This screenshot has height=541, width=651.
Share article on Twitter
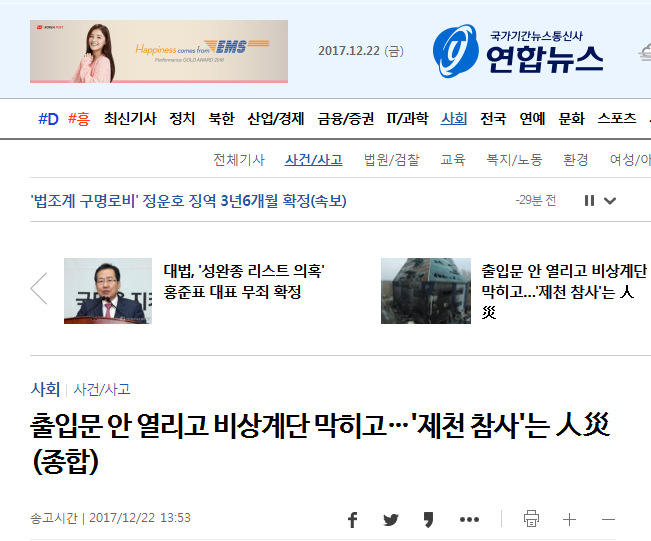[x=391, y=520]
